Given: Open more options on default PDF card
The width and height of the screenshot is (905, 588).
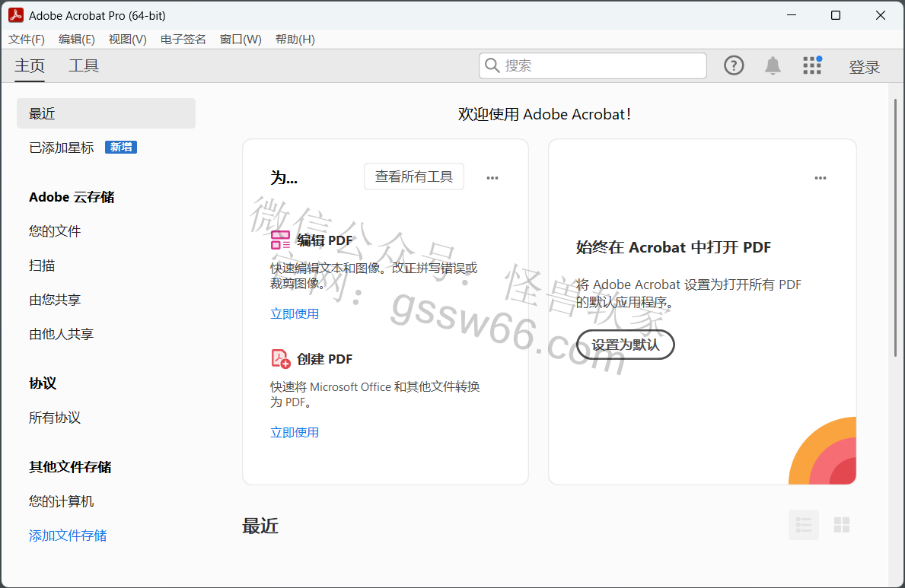Looking at the screenshot, I should (821, 178).
